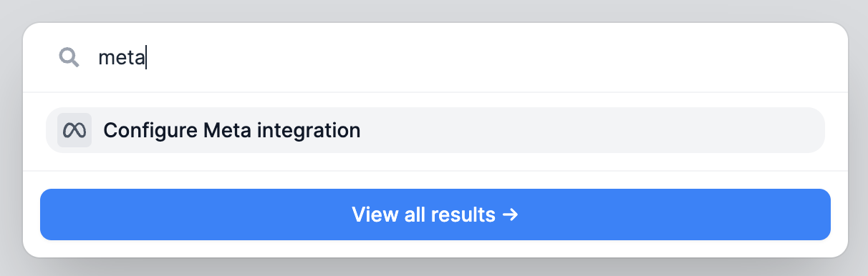The image size is (868, 276).
Task: Click the Meta infinity logo icon
Action: [x=74, y=130]
